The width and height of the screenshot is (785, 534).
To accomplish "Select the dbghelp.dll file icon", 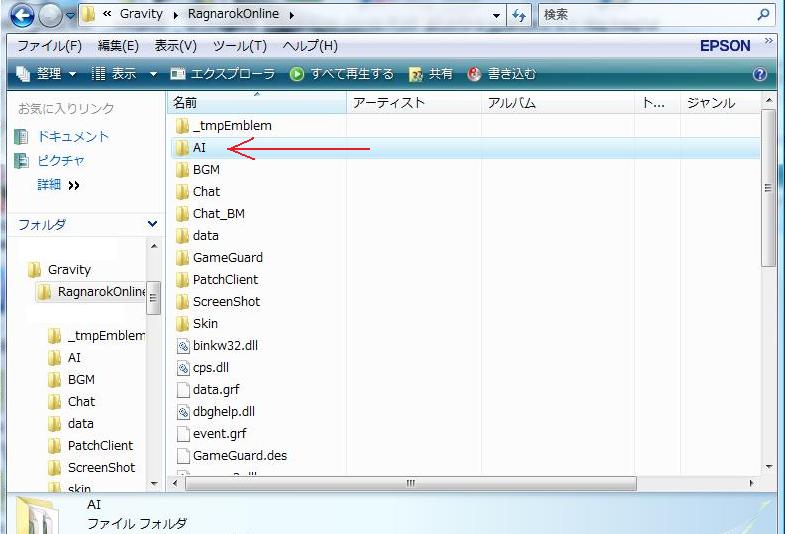I will (x=183, y=412).
